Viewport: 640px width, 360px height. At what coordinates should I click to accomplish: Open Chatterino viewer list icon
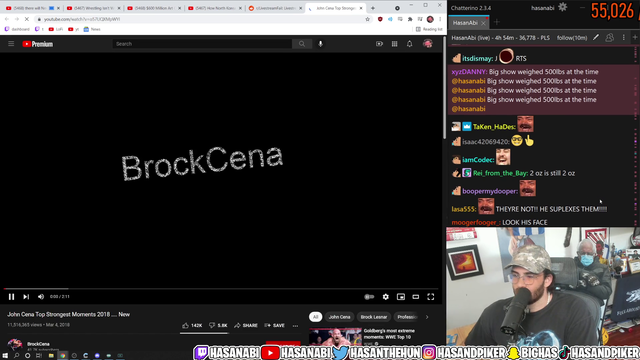(x=609, y=38)
